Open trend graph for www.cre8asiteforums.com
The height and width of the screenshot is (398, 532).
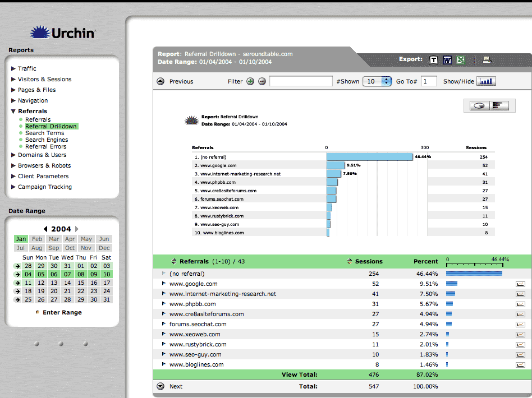click(520, 314)
